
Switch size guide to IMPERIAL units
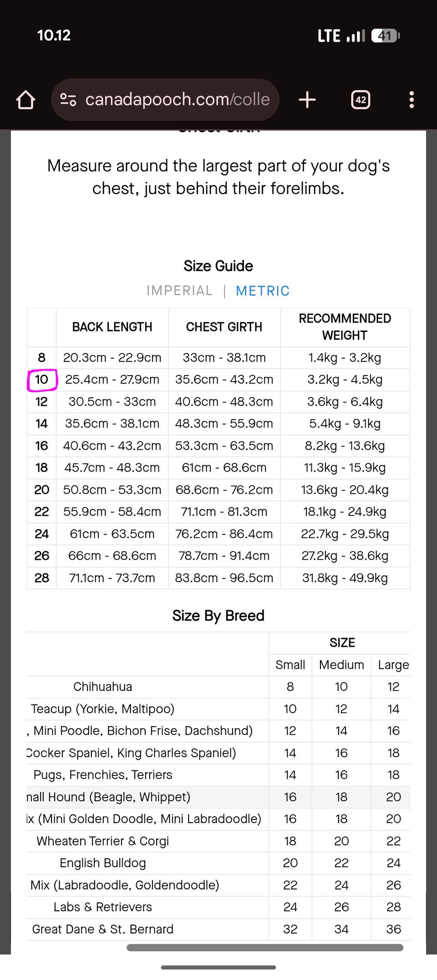coord(179,291)
